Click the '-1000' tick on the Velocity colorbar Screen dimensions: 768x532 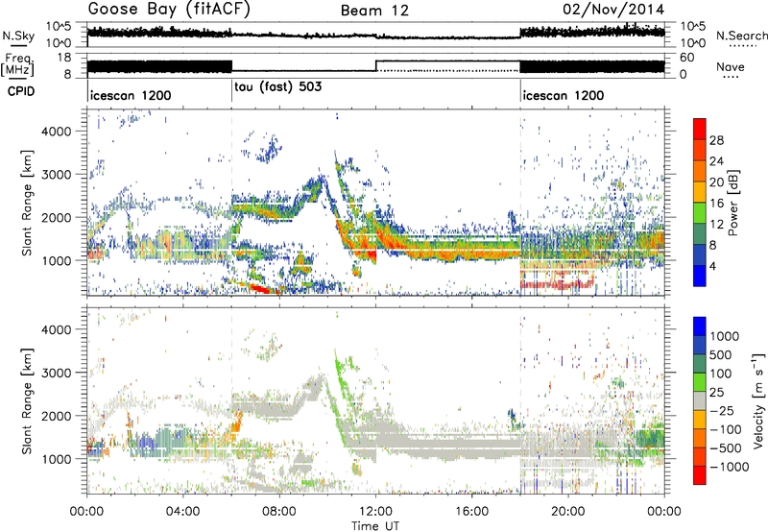(x=730, y=467)
